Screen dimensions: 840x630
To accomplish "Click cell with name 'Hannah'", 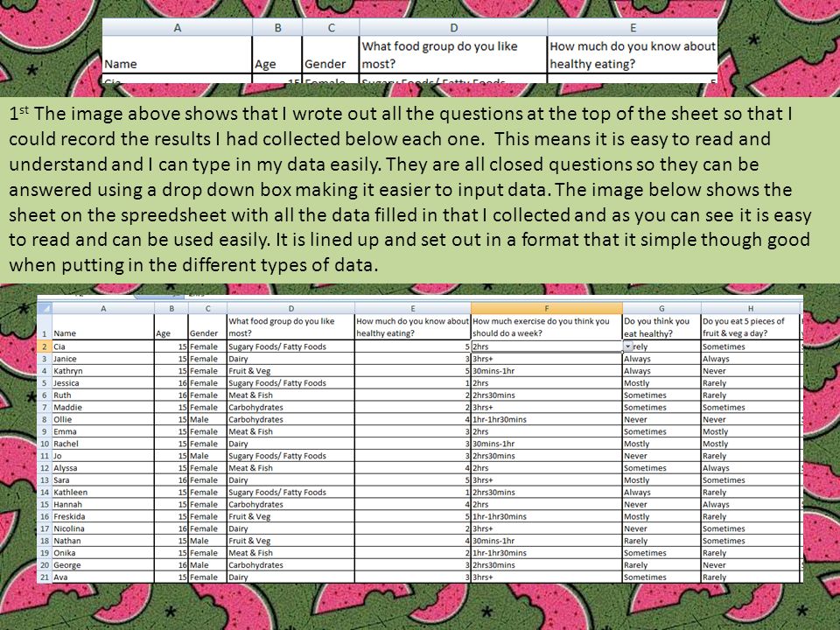I will pos(103,505).
